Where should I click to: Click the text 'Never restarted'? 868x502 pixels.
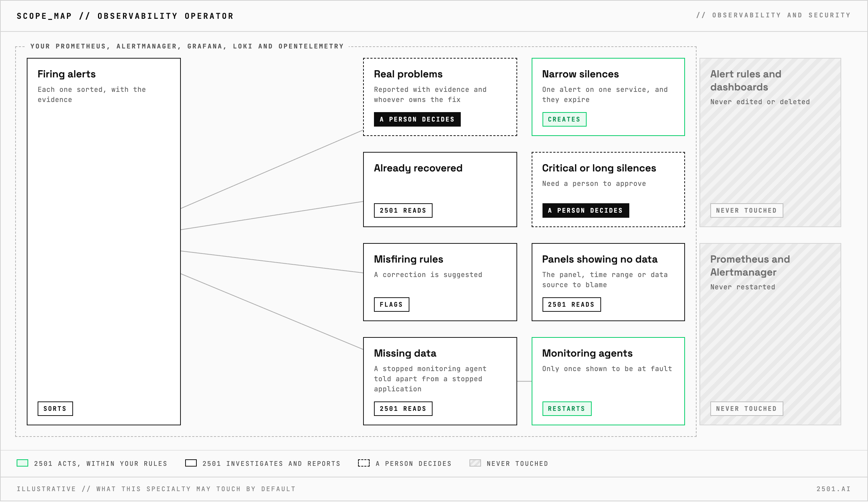(743, 287)
